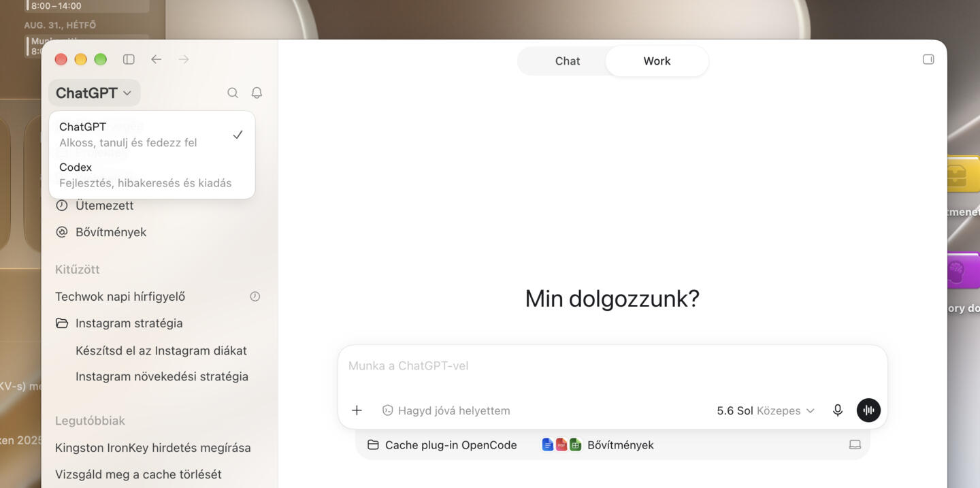Select Codex in the app menu
The height and width of the screenshot is (488, 980).
pos(152,175)
